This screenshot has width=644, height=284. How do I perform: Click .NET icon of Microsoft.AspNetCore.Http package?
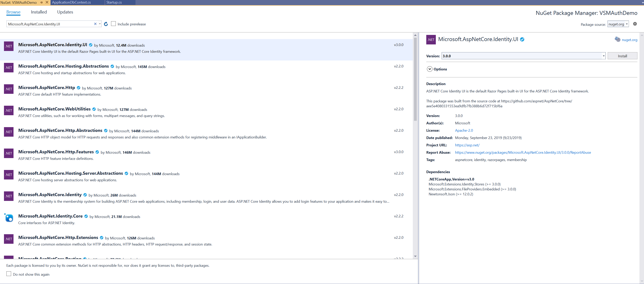click(x=9, y=89)
